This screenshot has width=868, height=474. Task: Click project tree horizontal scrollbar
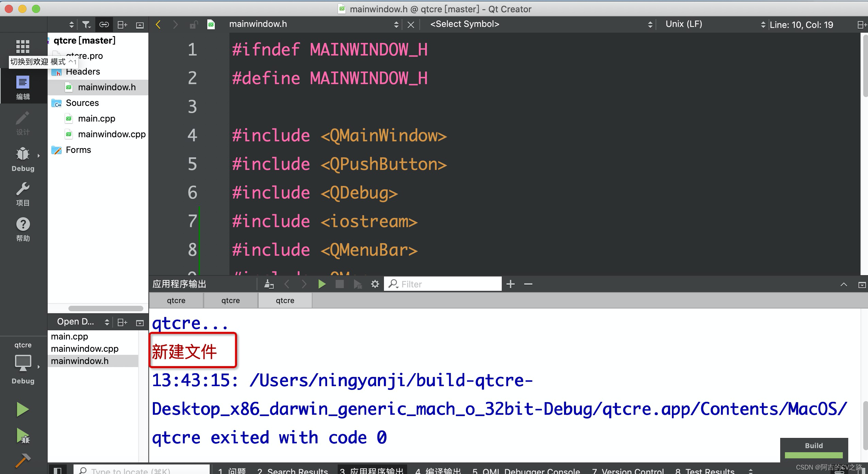point(106,309)
